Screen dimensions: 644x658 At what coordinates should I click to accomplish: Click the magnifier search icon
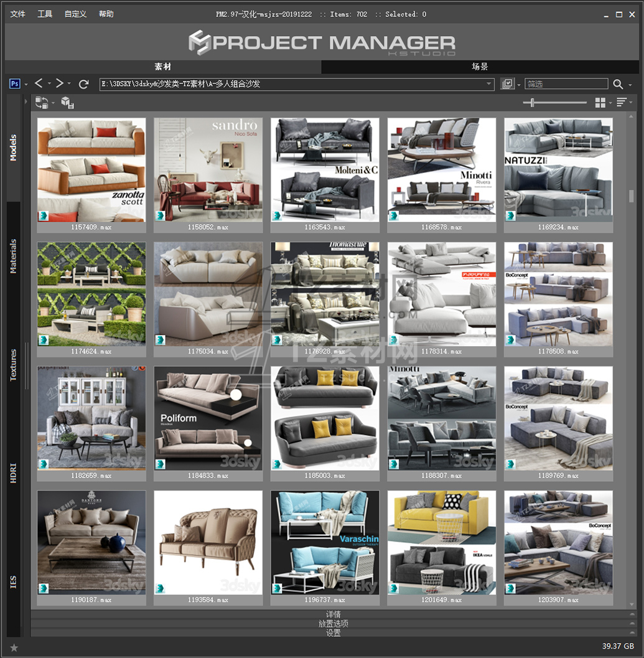point(618,84)
